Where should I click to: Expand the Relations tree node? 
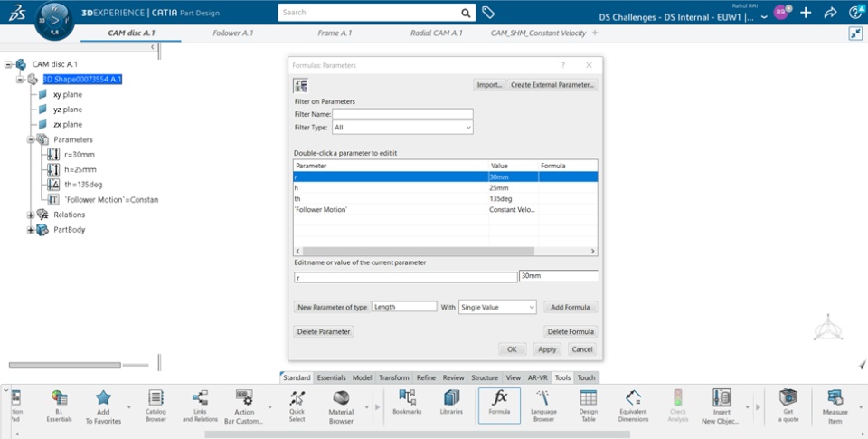tap(31, 215)
